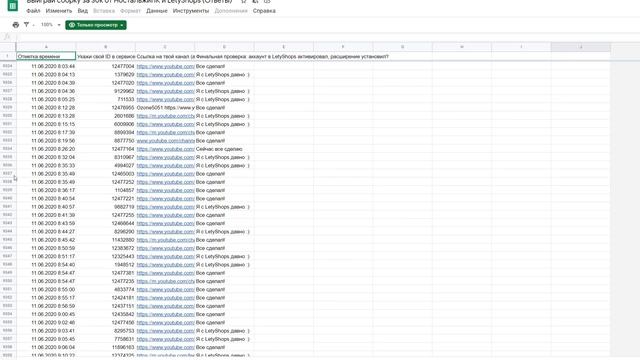Open www.youtube.com link in row 8:19:56
Screen dimensions: 640x360
(x=165, y=141)
